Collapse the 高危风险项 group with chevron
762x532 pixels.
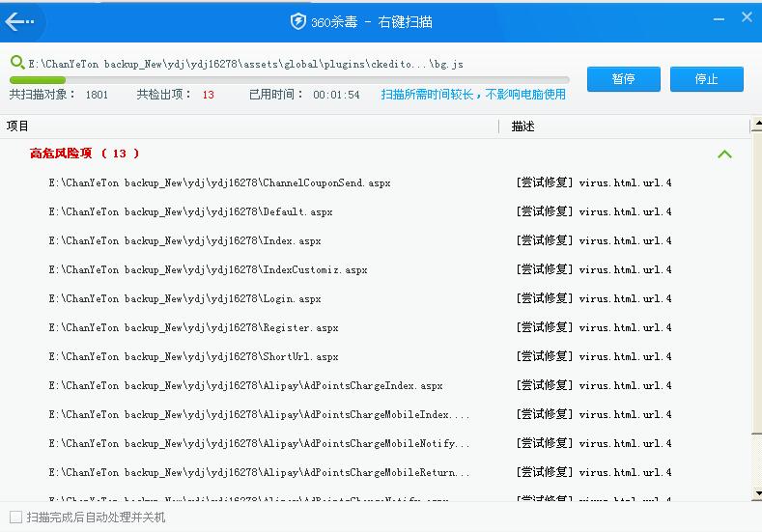724,154
